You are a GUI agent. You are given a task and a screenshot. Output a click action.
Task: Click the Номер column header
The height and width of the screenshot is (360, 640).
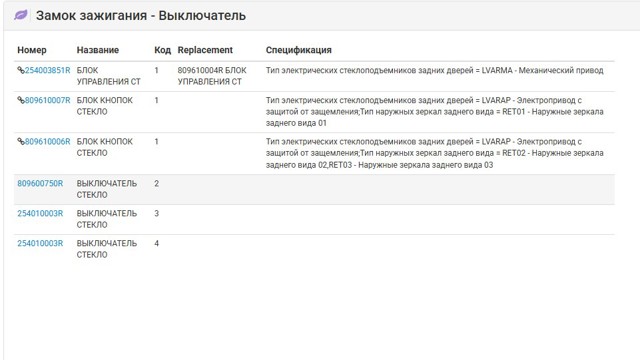coord(32,50)
